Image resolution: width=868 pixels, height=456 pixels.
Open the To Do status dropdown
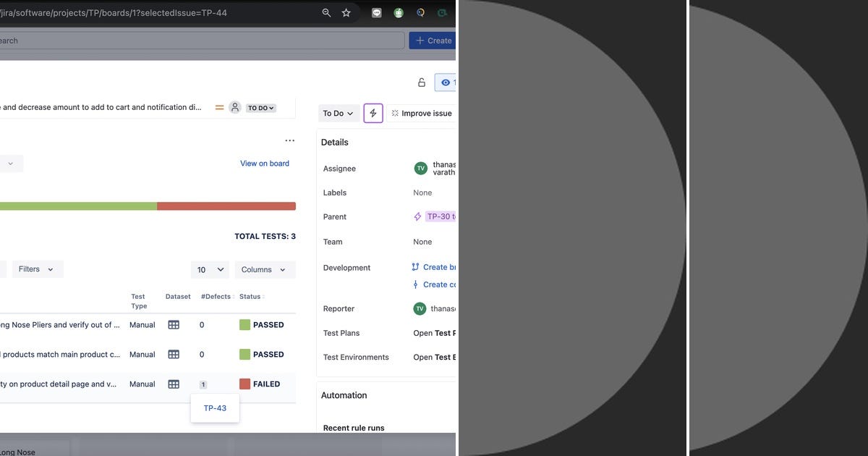337,113
